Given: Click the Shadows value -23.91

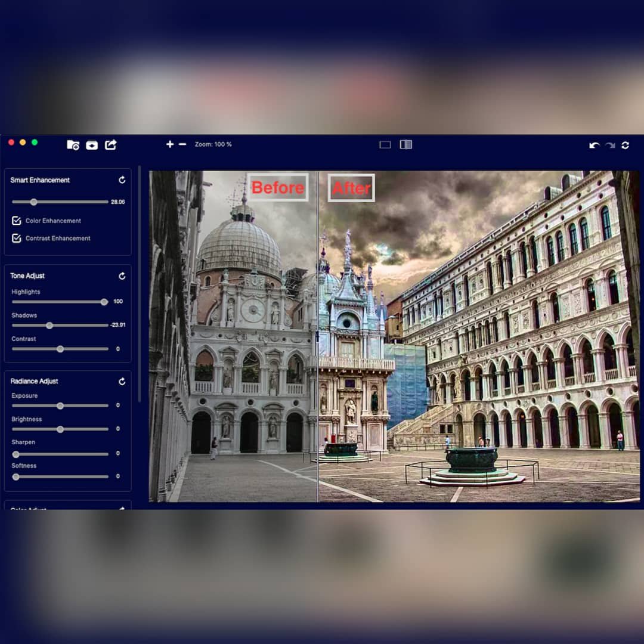Looking at the screenshot, I should [118, 325].
